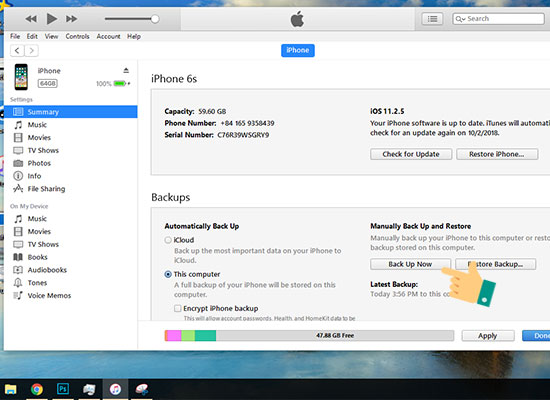The height and width of the screenshot is (400, 550).
Task: Click the fast forward next track button
Action: (72, 19)
